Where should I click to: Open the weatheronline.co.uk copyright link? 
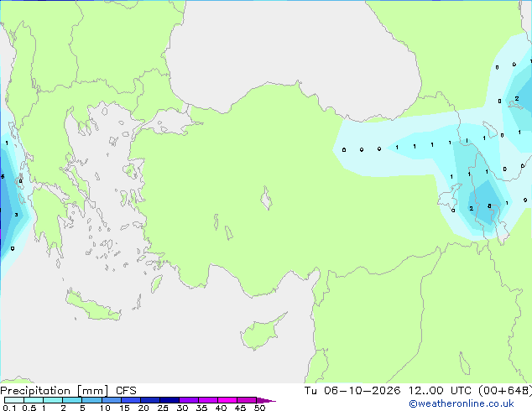(462, 403)
